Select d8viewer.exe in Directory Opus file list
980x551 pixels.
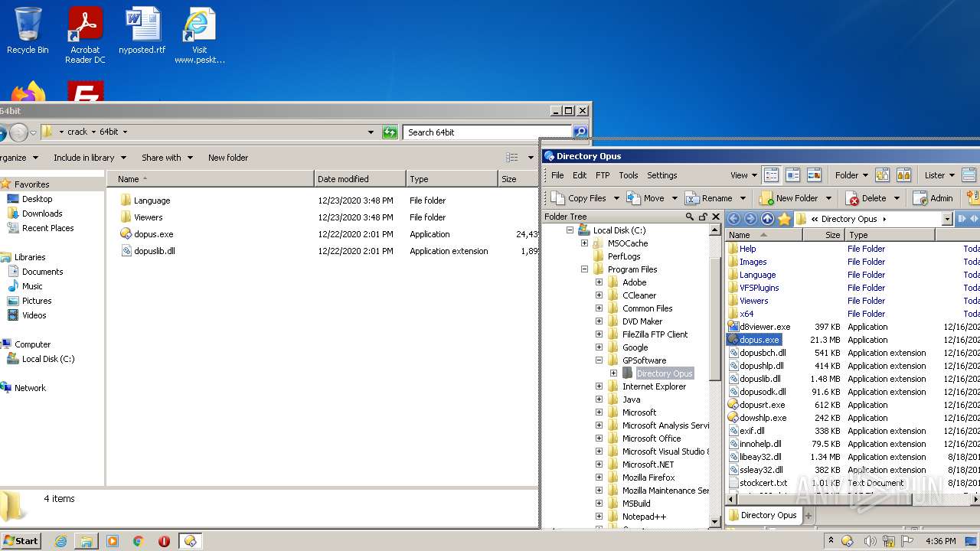point(765,327)
